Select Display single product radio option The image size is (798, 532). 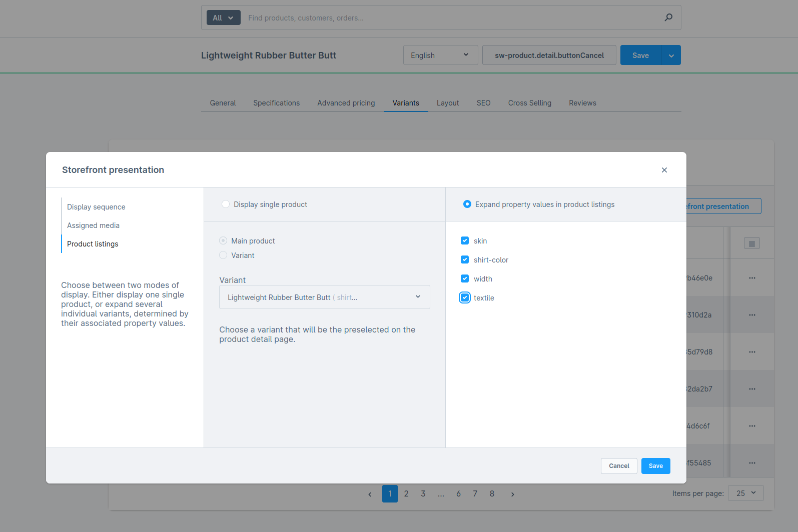coord(226,204)
